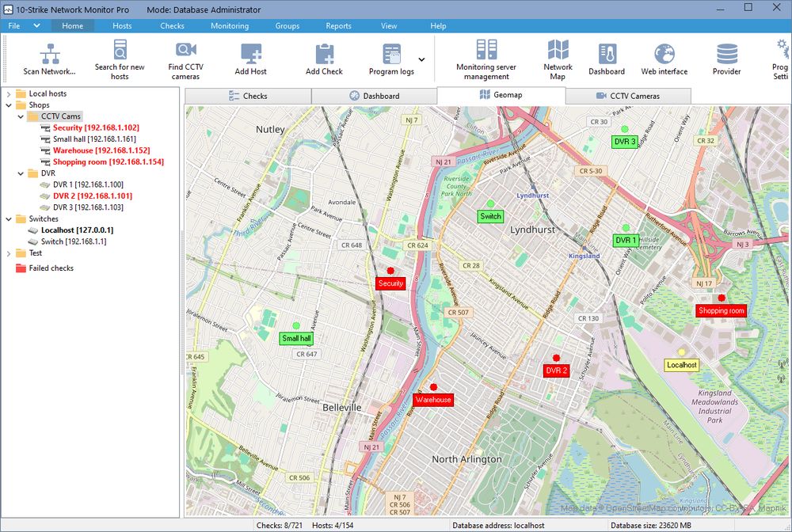Screen dimensions: 792x532
Task: Collapse the CCTV Cams folder
Action: coord(20,116)
